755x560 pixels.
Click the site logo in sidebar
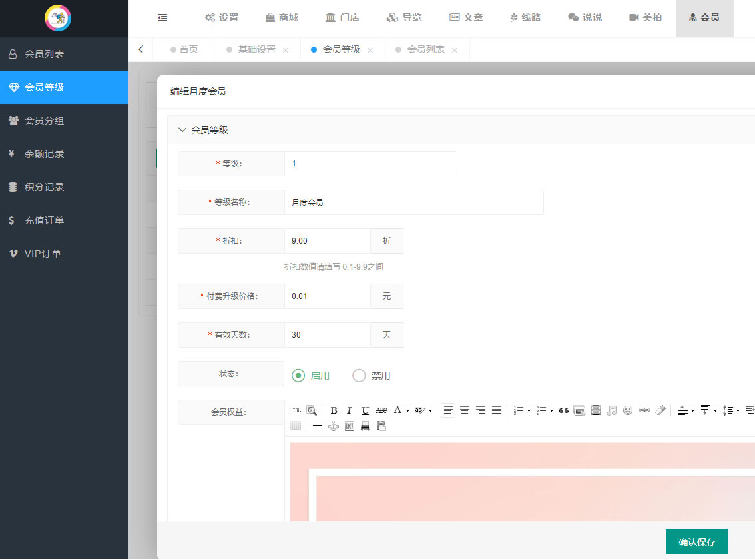(58, 18)
